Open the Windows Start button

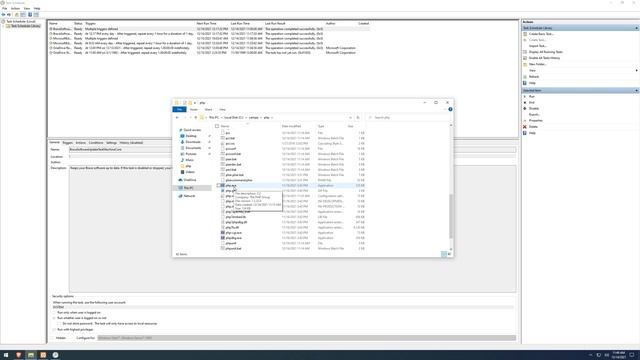click(6, 355)
